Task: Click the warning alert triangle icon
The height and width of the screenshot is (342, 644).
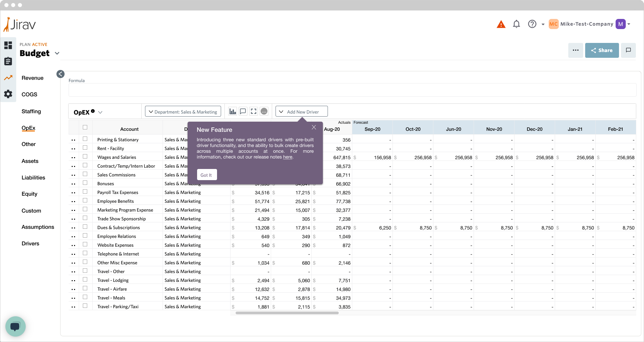Action: coord(501,24)
